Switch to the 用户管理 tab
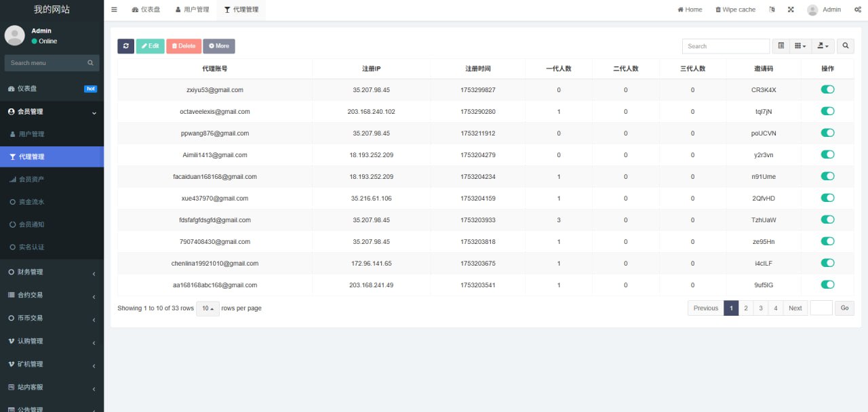 coord(192,9)
